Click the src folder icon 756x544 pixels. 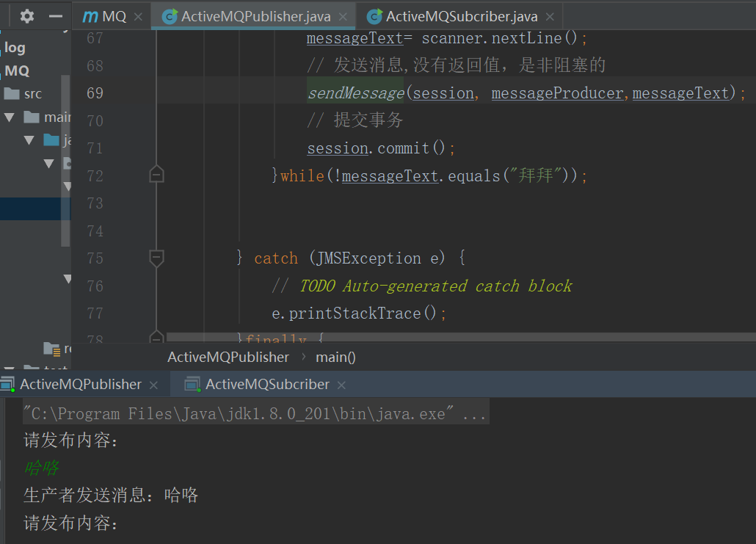pyautogui.click(x=12, y=93)
